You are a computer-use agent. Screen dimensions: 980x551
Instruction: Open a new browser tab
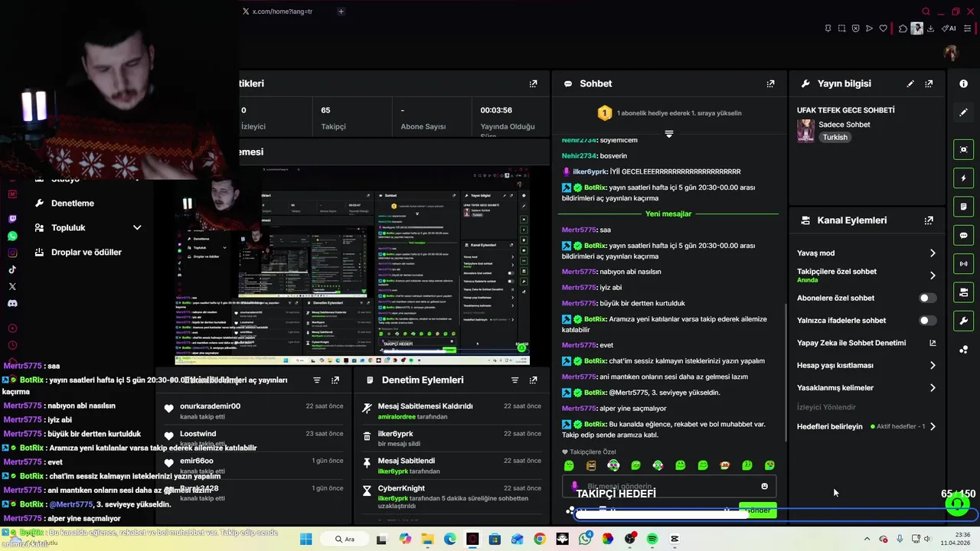point(341,11)
